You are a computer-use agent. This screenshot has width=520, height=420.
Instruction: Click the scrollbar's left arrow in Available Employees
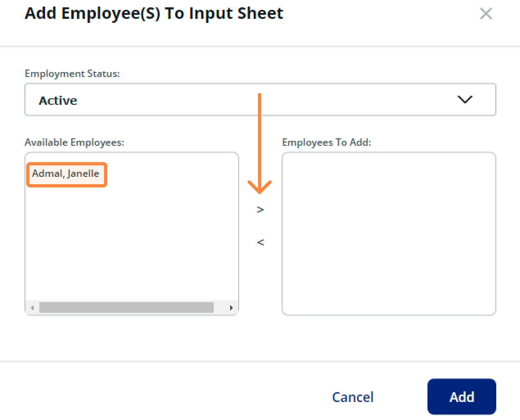pyautogui.click(x=32, y=307)
